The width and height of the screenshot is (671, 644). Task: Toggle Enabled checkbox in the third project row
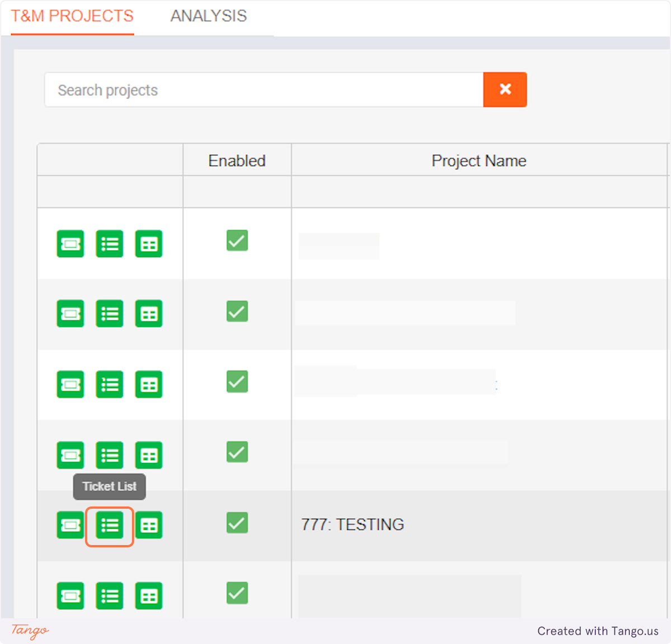(237, 382)
